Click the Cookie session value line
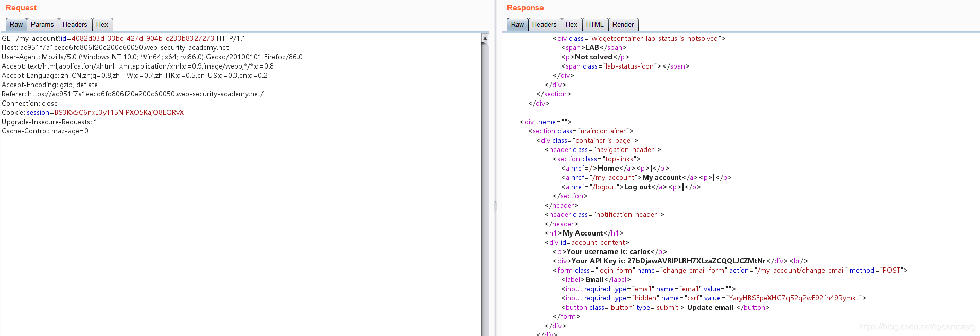The image size is (980, 336). pos(93,113)
